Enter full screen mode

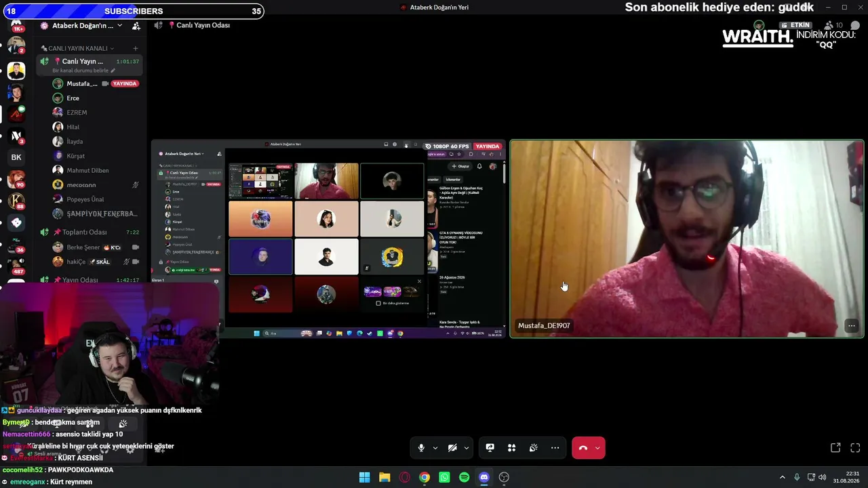(x=855, y=448)
